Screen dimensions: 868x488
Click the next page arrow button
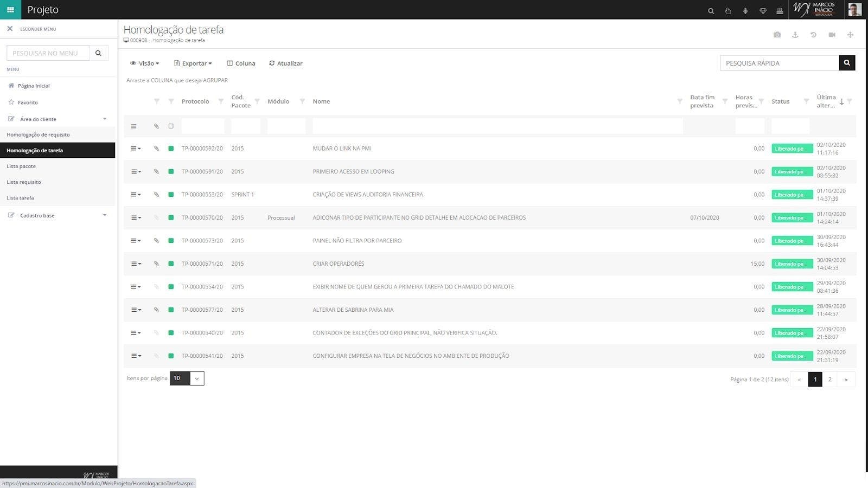pyautogui.click(x=846, y=380)
